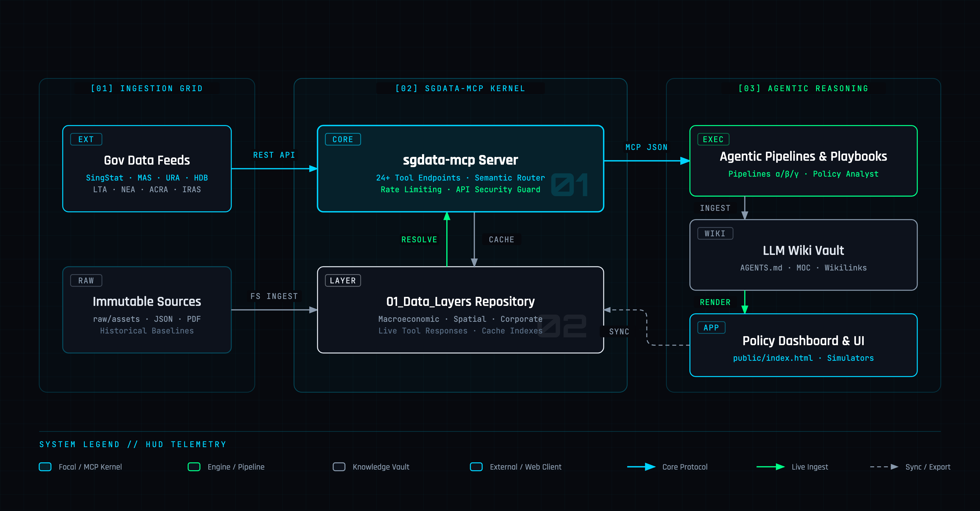Click the Core Protocol arrow in legend
The width and height of the screenshot is (980, 511).
(641, 467)
